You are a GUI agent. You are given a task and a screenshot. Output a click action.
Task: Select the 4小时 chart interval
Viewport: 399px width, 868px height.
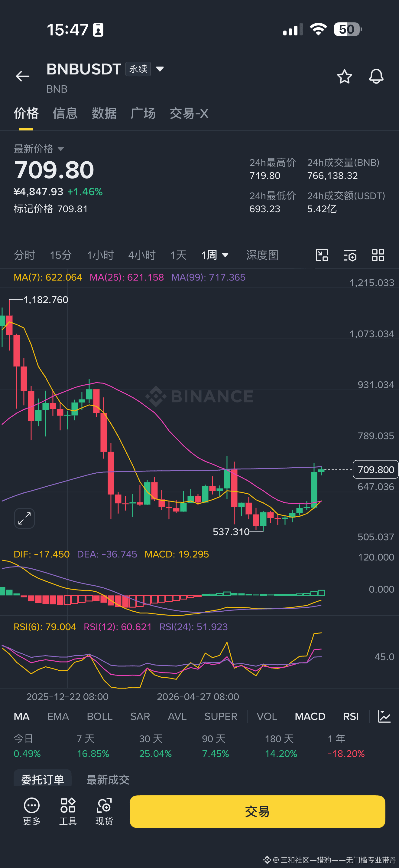[x=142, y=255]
